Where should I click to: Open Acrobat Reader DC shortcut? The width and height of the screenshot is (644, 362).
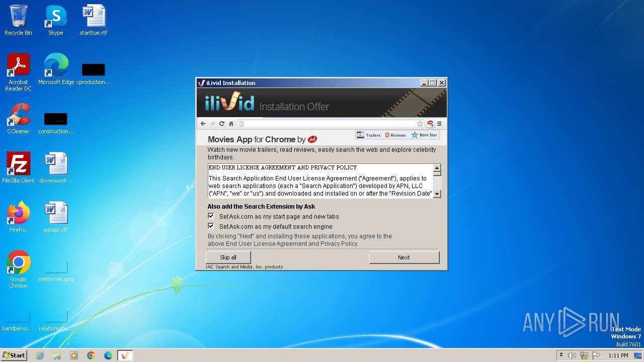click(x=18, y=72)
